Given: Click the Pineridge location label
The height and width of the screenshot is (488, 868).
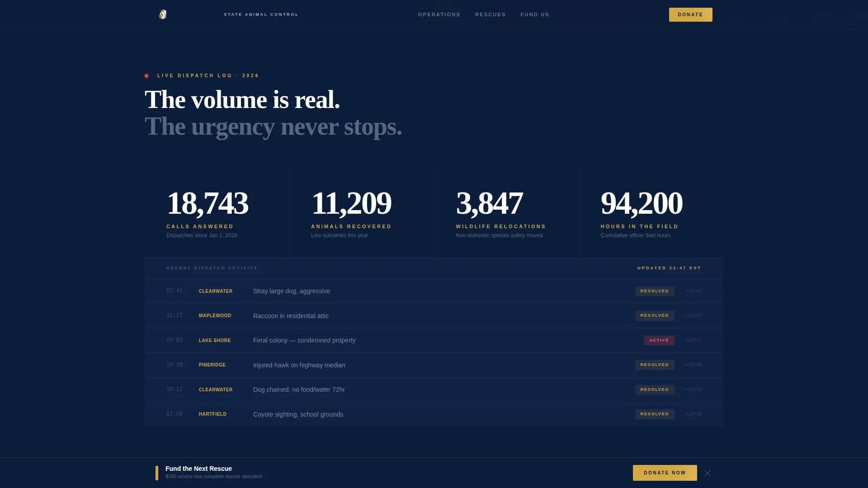Looking at the screenshot, I should [x=212, y=365].
